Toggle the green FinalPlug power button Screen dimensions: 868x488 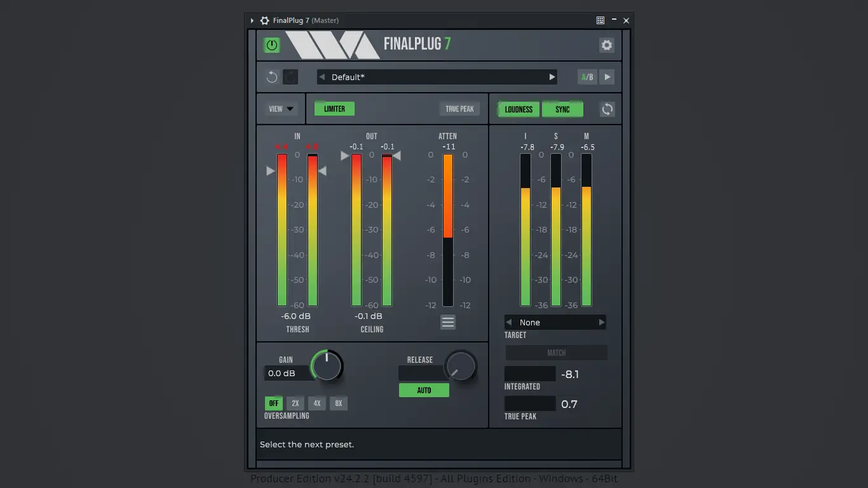pyautogui.click(x=272, y=45)
